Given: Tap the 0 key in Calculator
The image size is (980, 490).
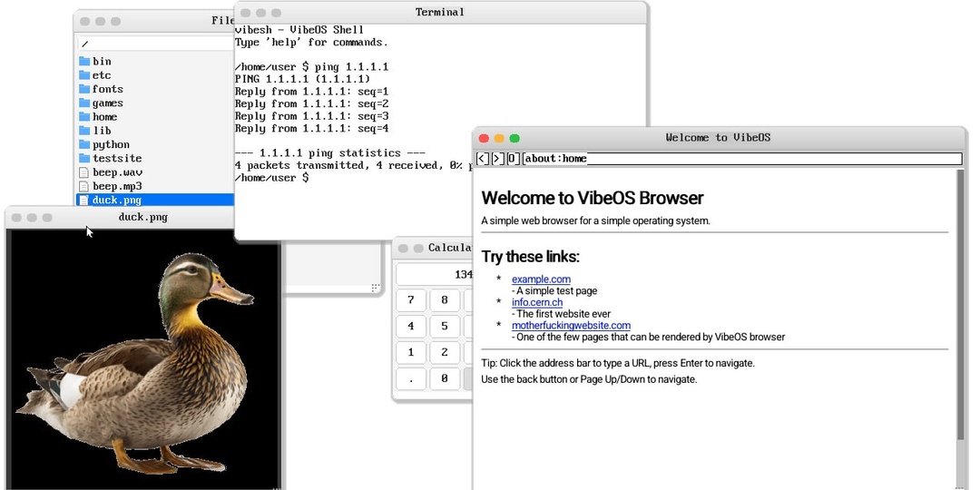Looking at the screenshot, I should coord(445,378).
